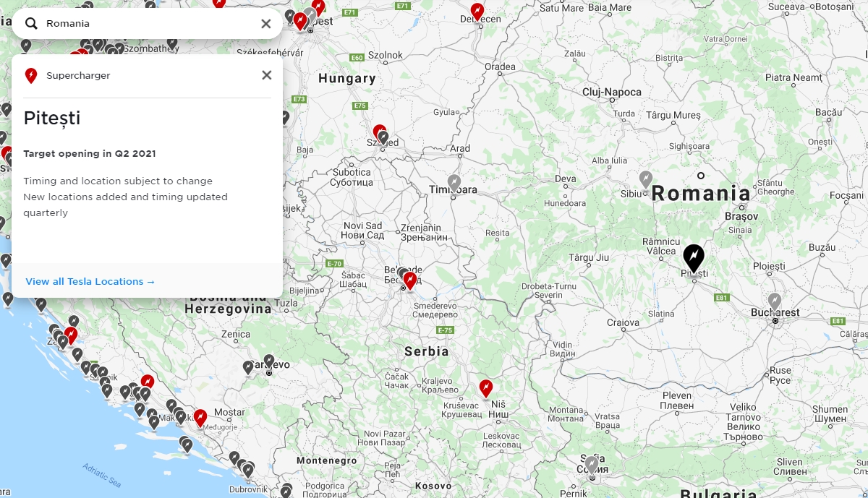This screenshot has height=498, width=868.
Task: Click the red Budapest Supercharger pin
Action: tap(300, 21)
